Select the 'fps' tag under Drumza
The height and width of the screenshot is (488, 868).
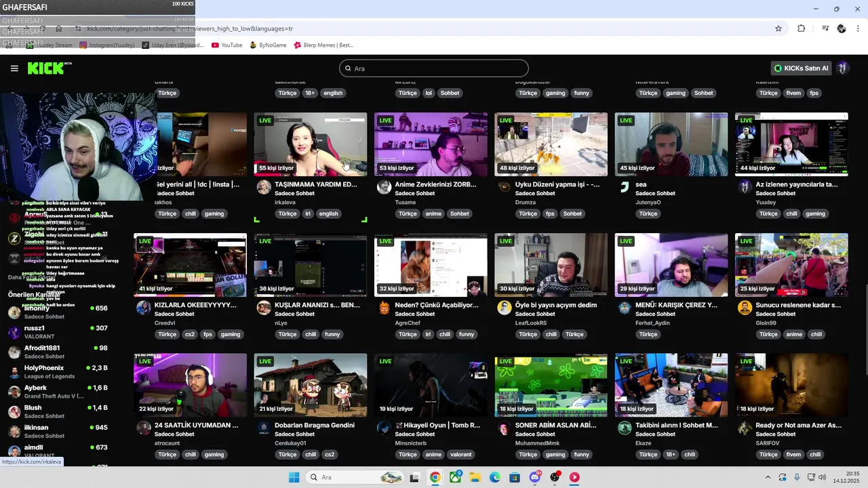[x=550, y=213]
